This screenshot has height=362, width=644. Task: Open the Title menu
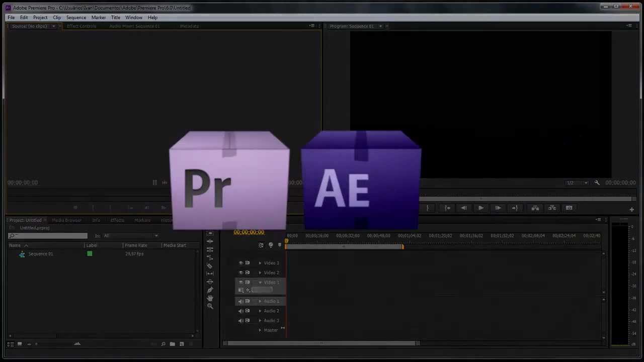click(116, 18)
